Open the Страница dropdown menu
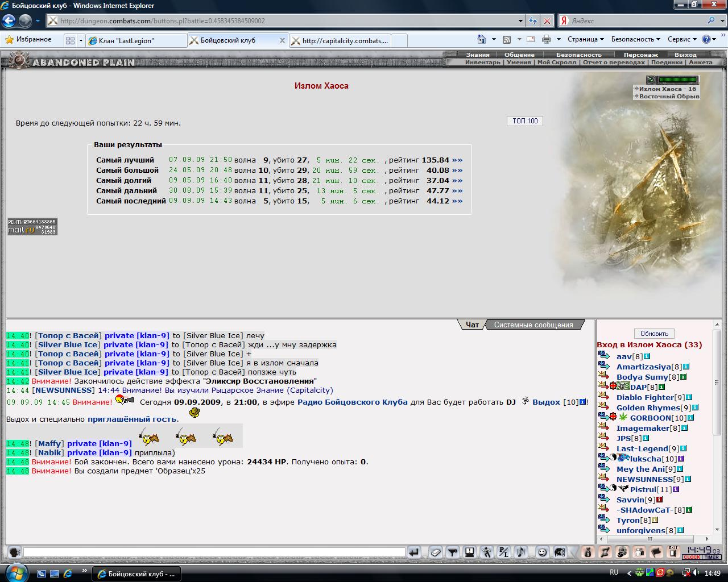Image resolution: width=728 pixels, height=582 pixels. click(x=586, y=39)
